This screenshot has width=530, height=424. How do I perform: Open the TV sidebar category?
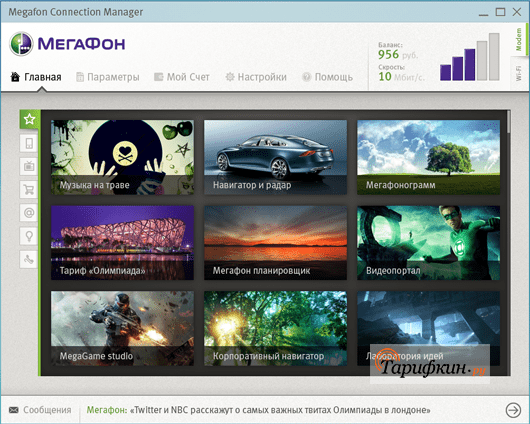[29, 166]
